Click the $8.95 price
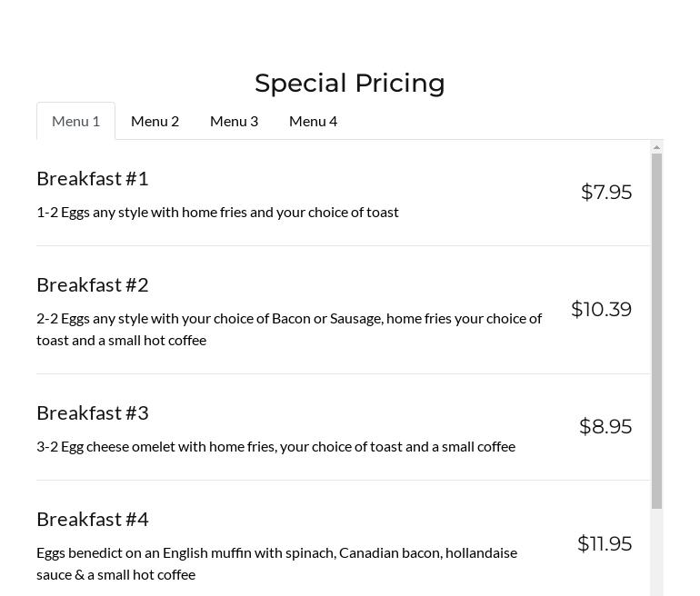 point(605,427)
